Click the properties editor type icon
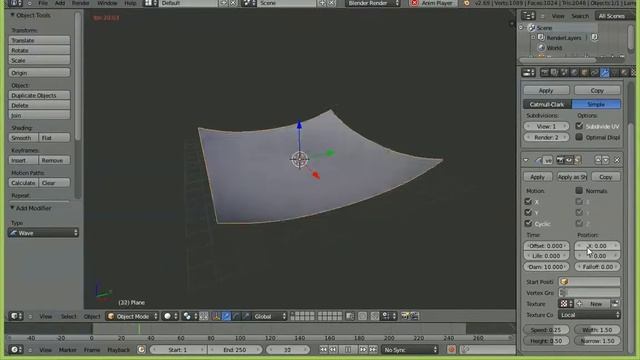 529,73
